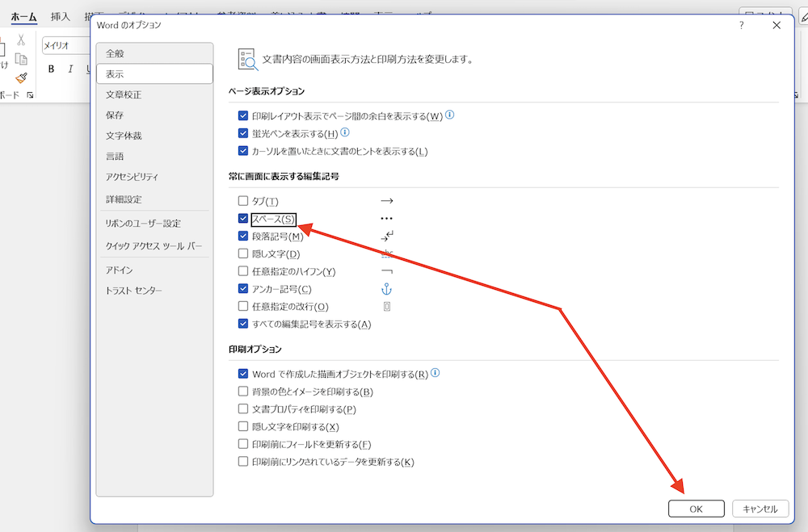Select 全般 in options sidebar
The width and height of the screenshot is (808, 532).
point(154,53)
